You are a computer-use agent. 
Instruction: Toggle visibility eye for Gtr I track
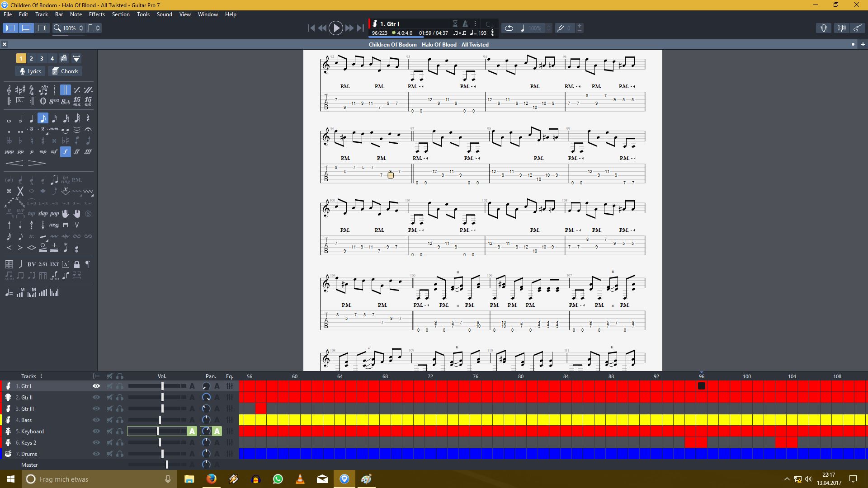click(96, 386)
